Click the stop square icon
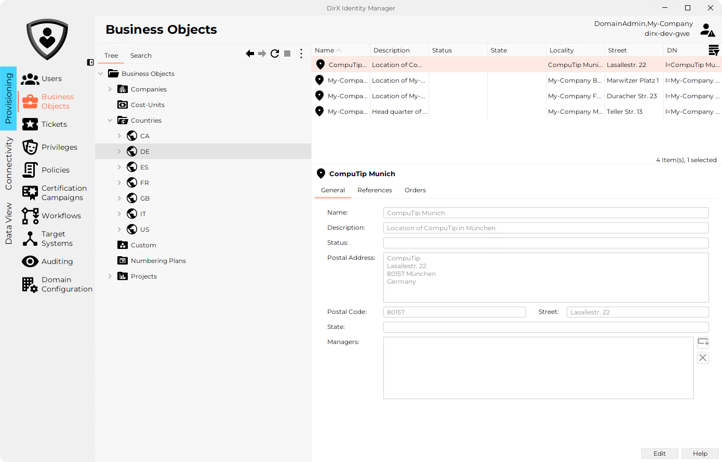The image size is (722, 462). (287, 54)
